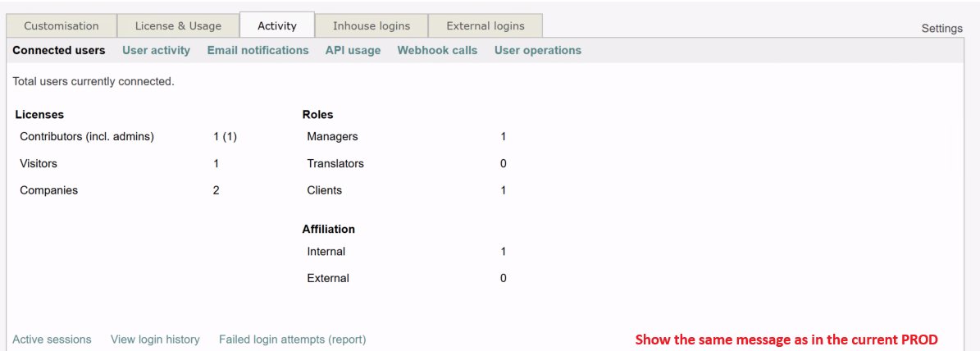Click the red PROD message note
The width and height of the screenshot is (980, 351).
[786, 340]
